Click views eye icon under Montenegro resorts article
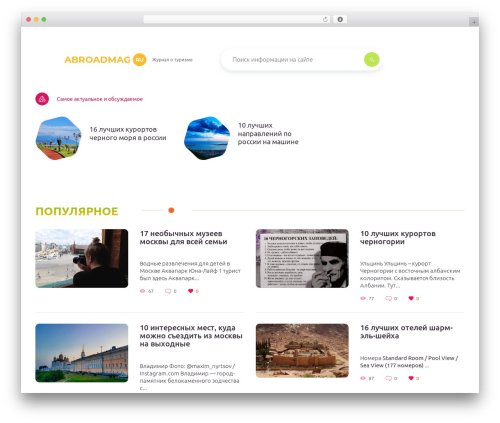The height and width of the screenshot is (423, 500). pos(363,298)
